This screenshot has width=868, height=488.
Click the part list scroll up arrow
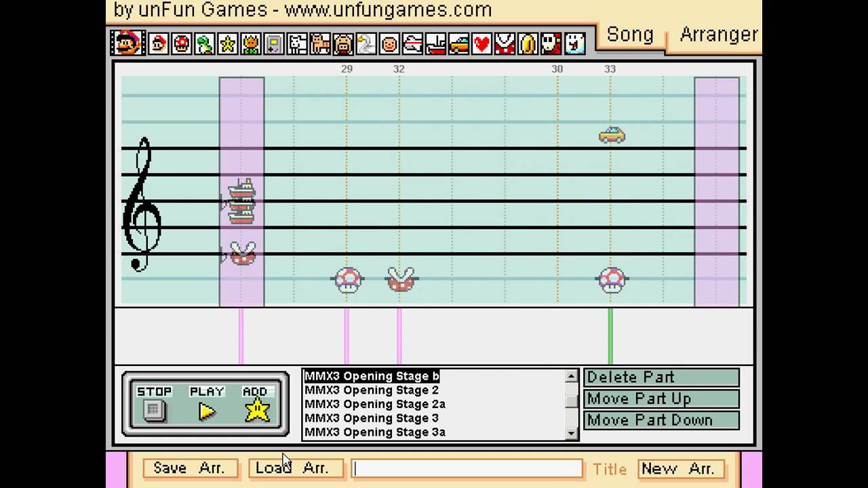tap(571, 376)
